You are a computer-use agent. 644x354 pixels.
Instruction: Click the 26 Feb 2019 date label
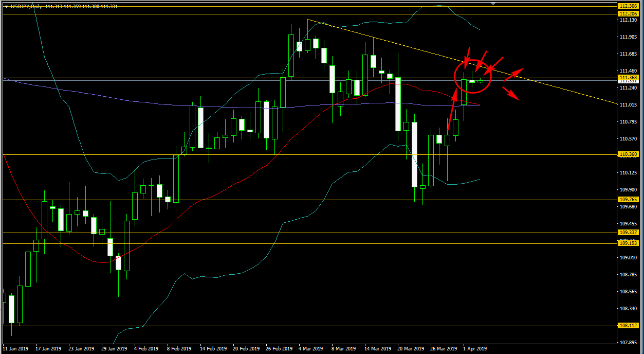point(279,349)
